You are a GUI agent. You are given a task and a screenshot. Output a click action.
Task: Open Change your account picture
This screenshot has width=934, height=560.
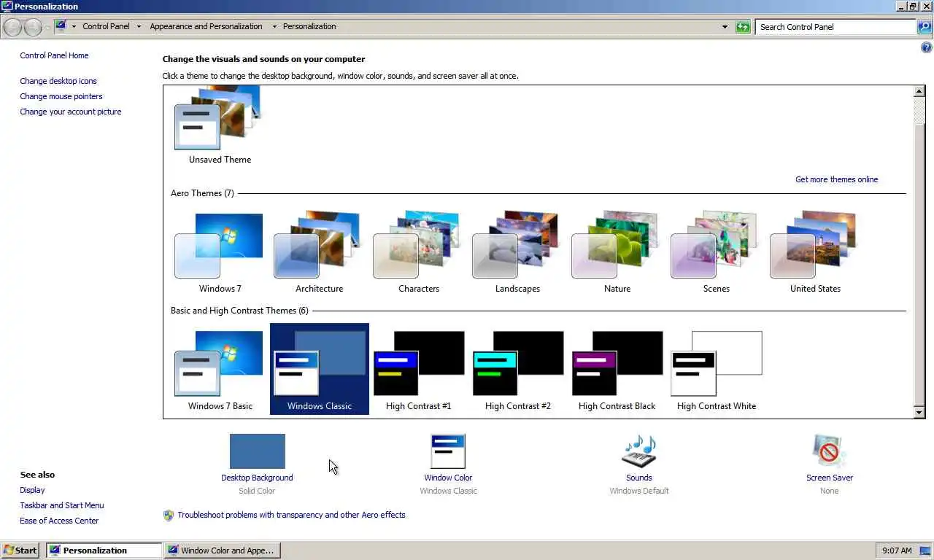coord(71,112)
